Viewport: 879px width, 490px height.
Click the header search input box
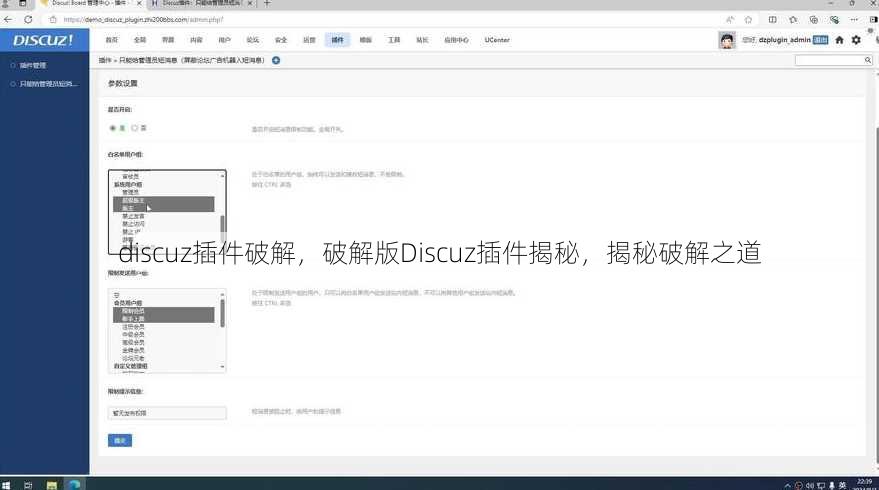coord(834,60)
